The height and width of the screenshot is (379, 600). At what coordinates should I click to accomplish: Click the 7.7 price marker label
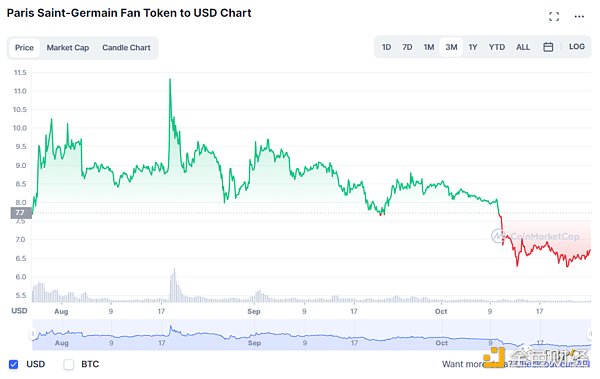coord(21,212)
